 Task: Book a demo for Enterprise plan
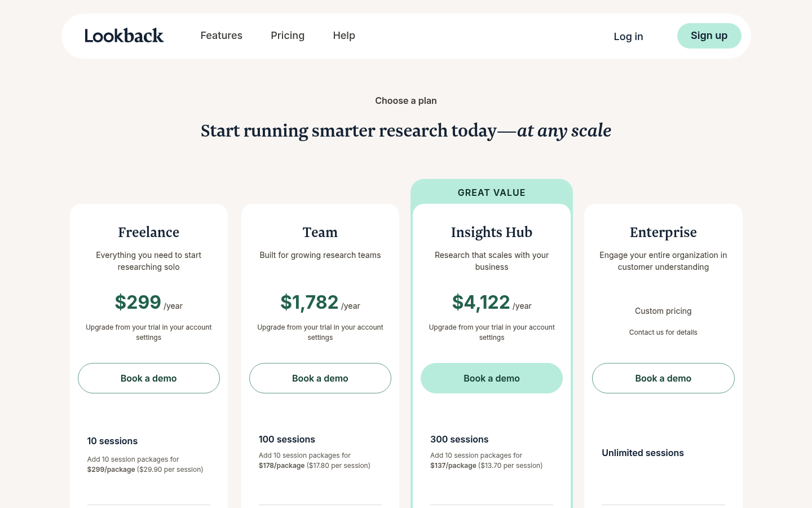[x=663, y=378]
